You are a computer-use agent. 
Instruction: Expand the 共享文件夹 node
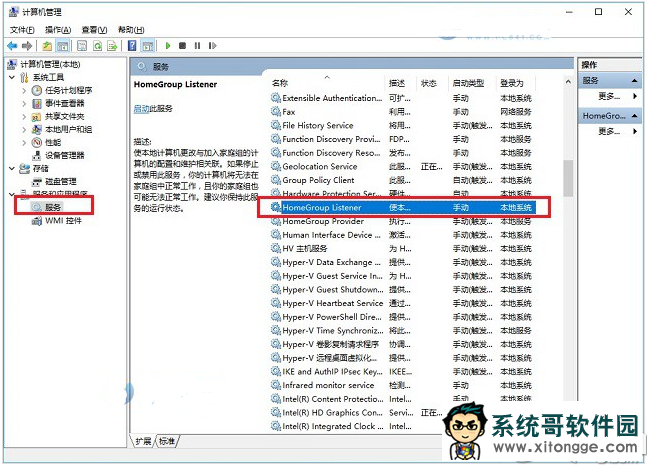24,117
